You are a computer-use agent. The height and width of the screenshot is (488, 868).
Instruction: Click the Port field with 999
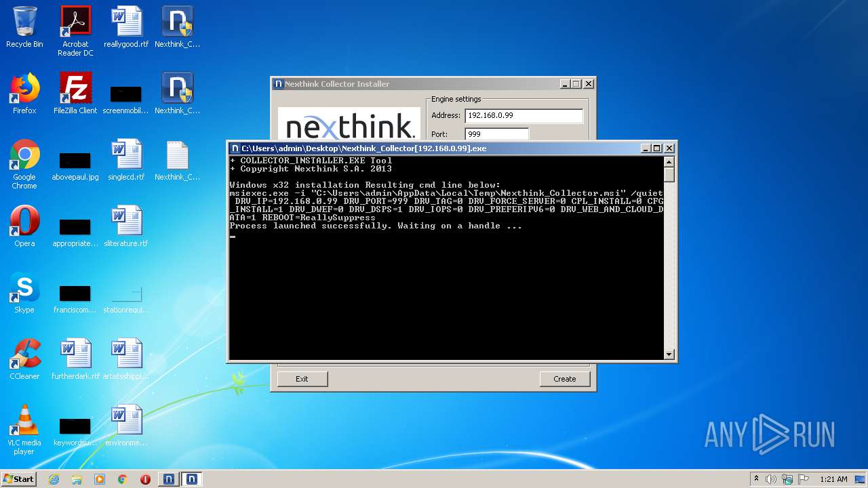496,134
